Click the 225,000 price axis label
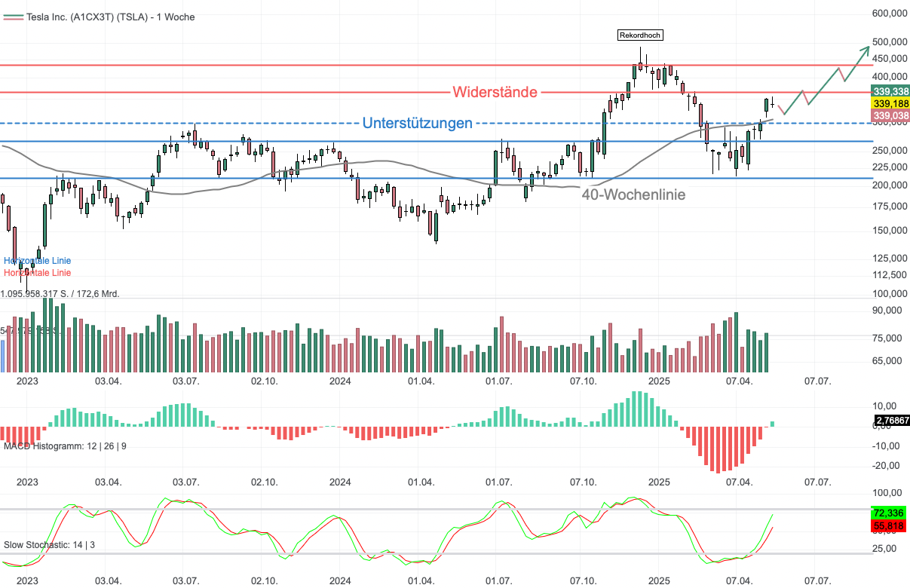 click(x=890, y=167)
